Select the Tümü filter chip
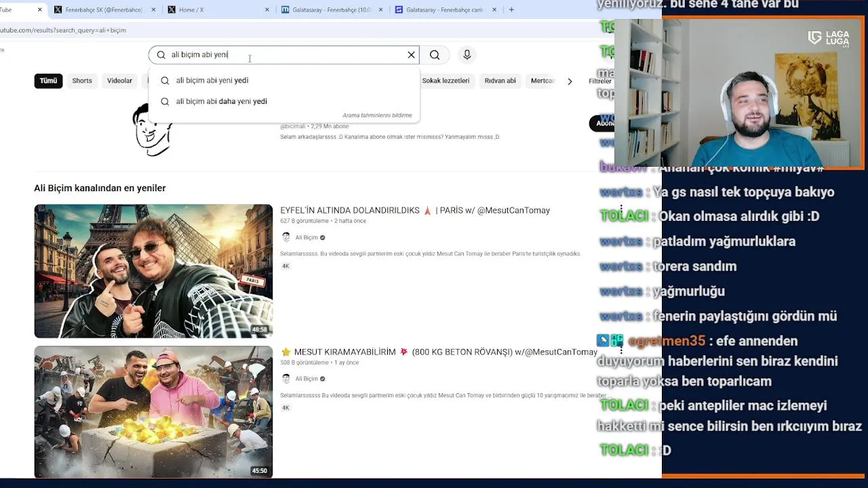 point(48,81)
